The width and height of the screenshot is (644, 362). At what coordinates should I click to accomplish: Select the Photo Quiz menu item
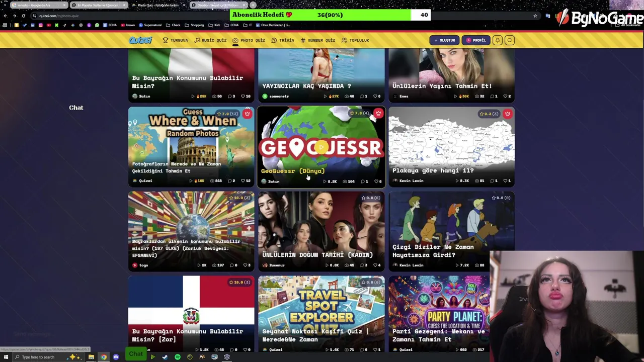249,40
